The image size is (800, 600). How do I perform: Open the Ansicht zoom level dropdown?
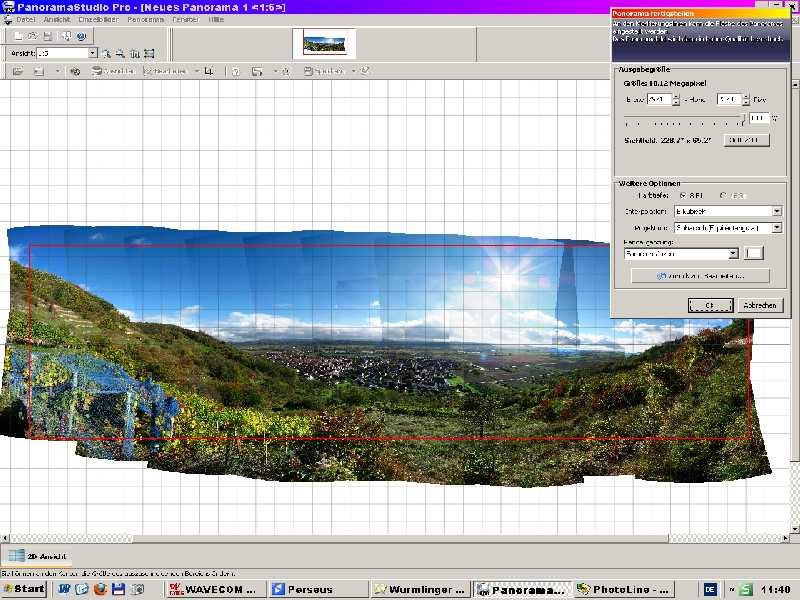(93, 53)
